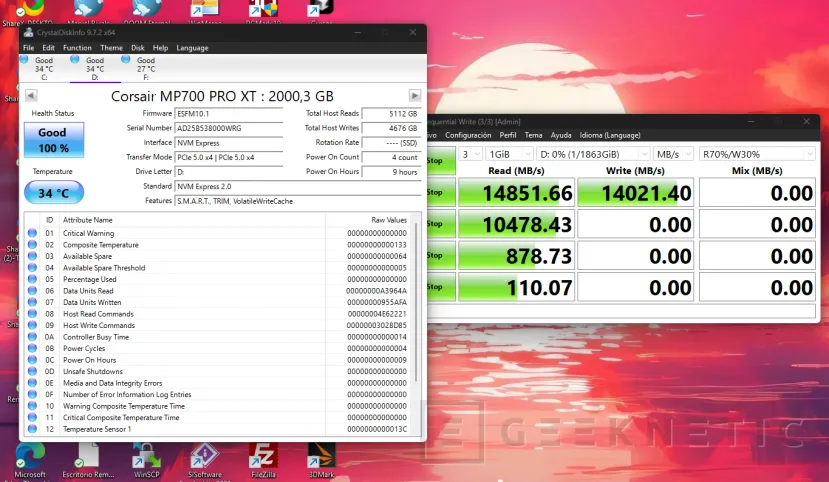Click the 14021.40 write result cell

point(635,193)
